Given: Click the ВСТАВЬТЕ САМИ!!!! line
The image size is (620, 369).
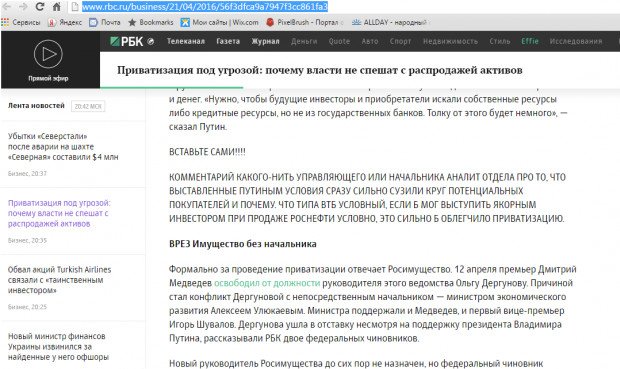Looking at the screenshot, I should coord(207,152).
